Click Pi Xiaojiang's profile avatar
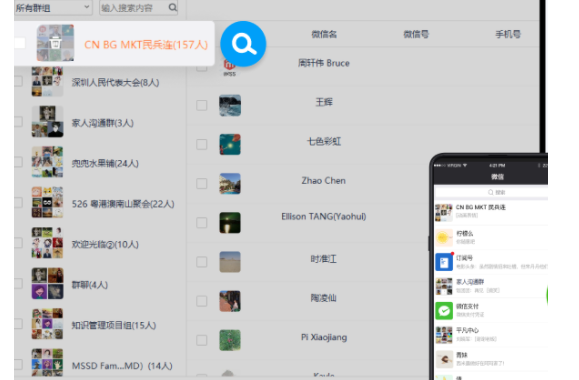Screen dimensions: 579x380 click(x=230, y=340)
